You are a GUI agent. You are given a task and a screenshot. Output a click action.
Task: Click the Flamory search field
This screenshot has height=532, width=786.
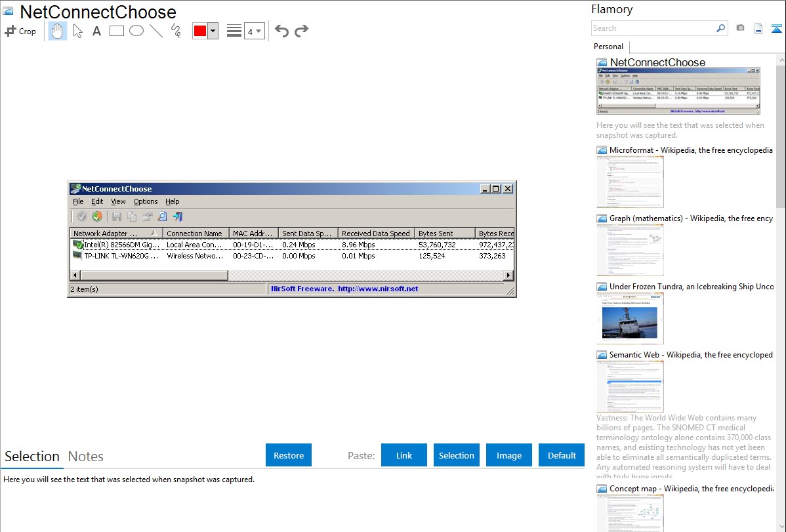click(653, 28)
